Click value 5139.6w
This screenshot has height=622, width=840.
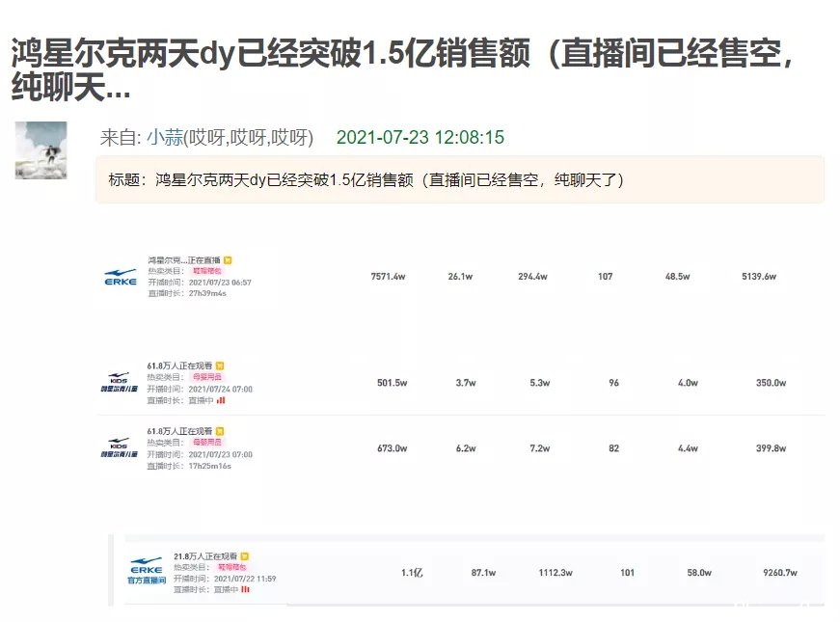(759, 277)
